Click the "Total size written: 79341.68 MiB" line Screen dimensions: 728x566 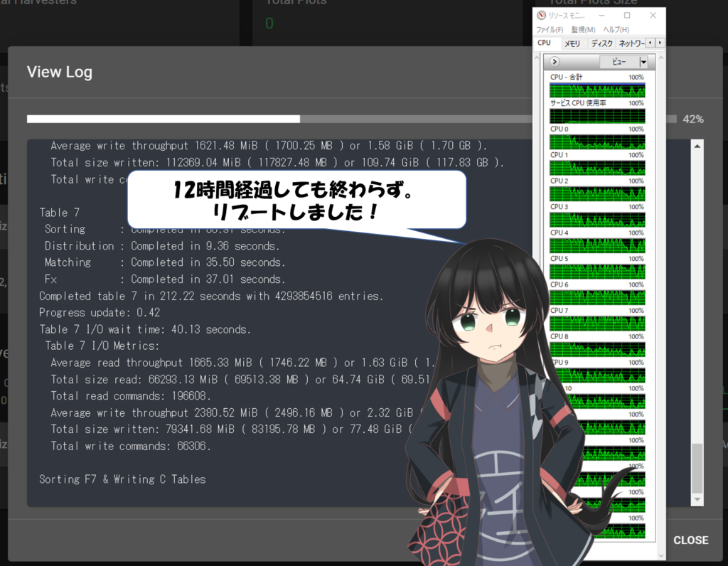232,429
